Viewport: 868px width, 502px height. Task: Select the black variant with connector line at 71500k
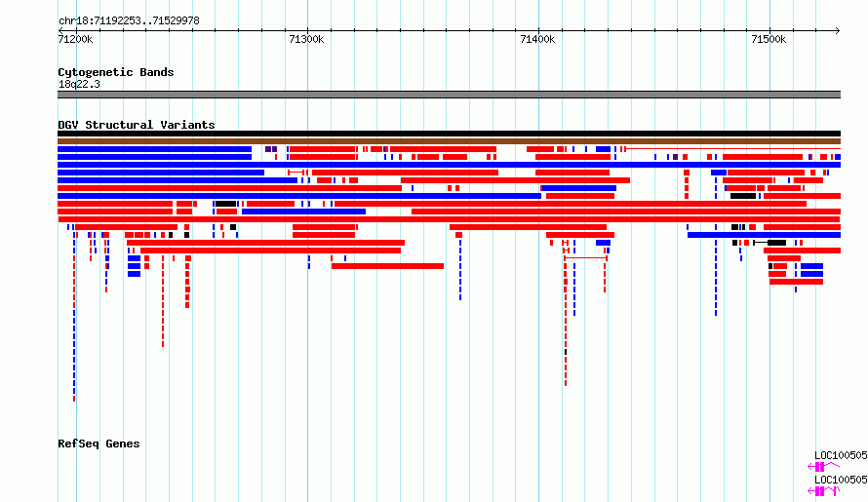[x=769, y=243]
